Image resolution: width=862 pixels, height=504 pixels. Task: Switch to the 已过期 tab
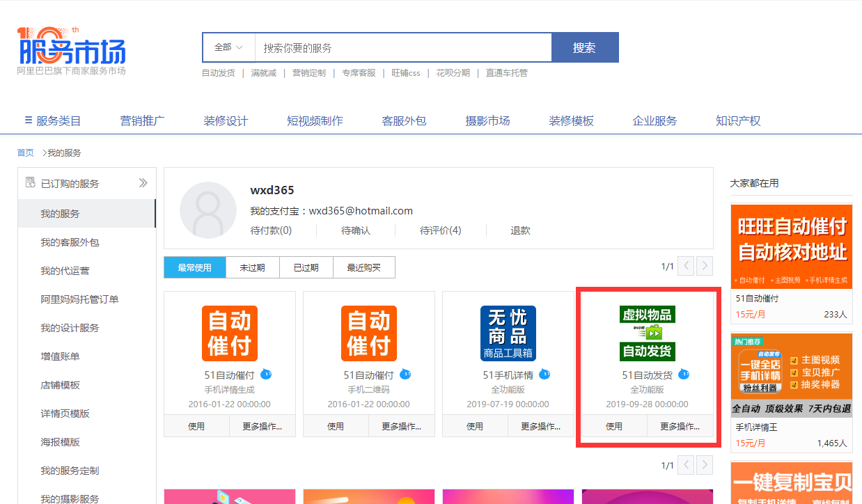306,267
